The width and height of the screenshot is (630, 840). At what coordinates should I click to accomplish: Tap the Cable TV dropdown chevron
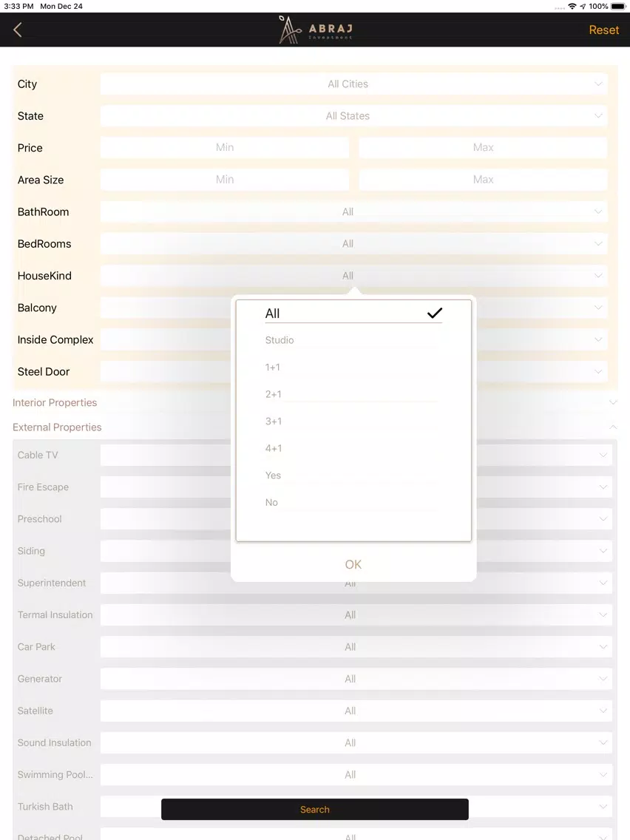[603, 455]
